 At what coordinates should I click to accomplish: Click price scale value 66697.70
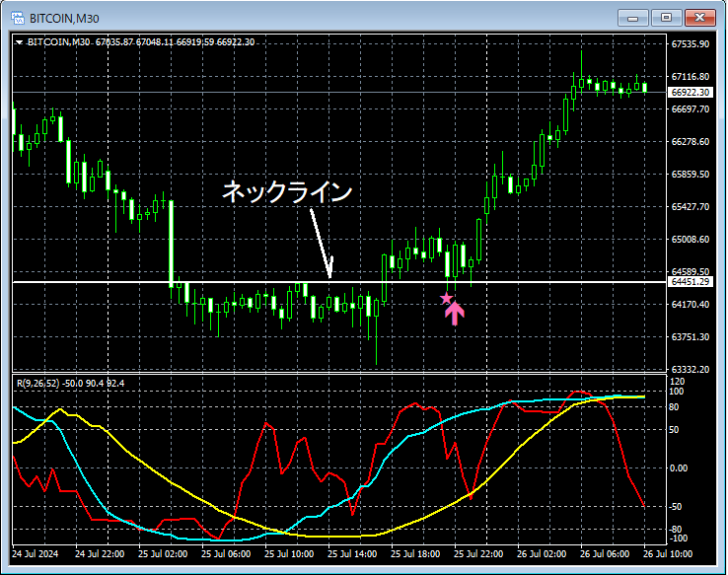(691, 109)
